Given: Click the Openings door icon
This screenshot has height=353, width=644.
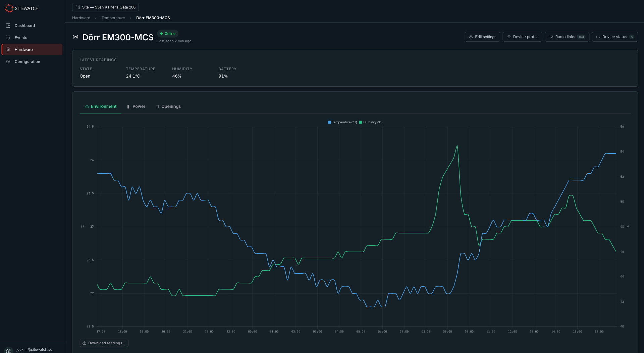Looking at the screenshot, I should [x=157, y=106].
